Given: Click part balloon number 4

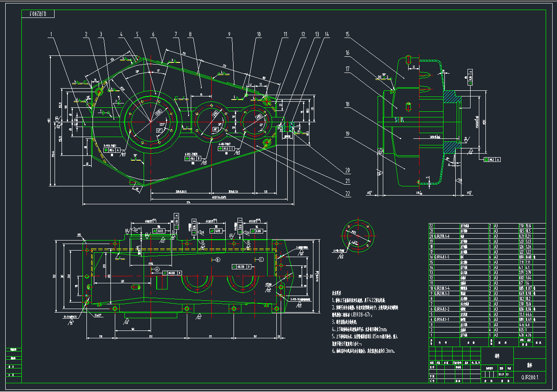Looking at the screenshot, I should click(122, 34).
